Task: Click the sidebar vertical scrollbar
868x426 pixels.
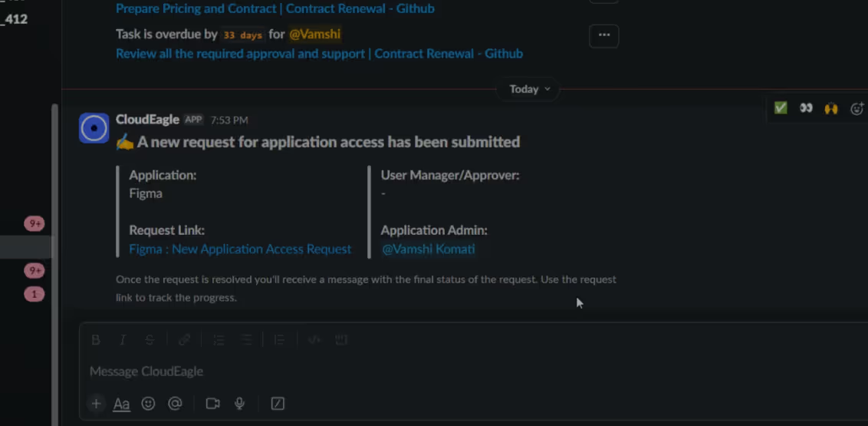Action: coord(54,264)
